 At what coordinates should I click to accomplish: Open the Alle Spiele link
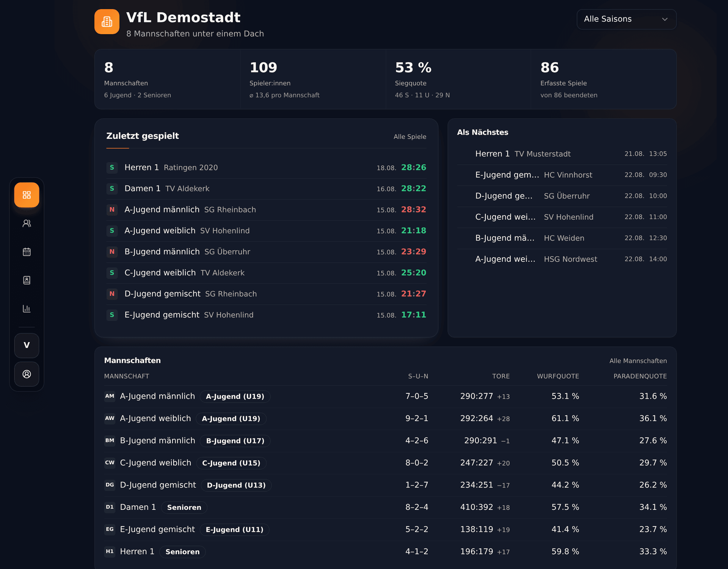coord(410,137)
